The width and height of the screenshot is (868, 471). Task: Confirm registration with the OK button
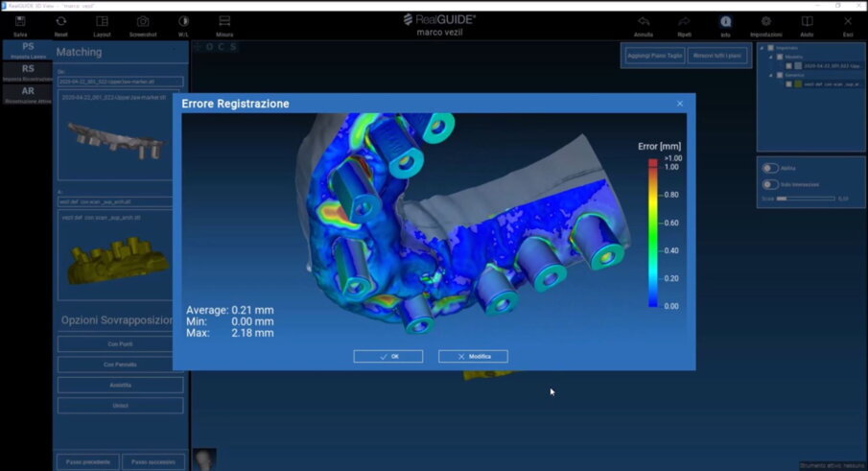(x=388, y=357)
